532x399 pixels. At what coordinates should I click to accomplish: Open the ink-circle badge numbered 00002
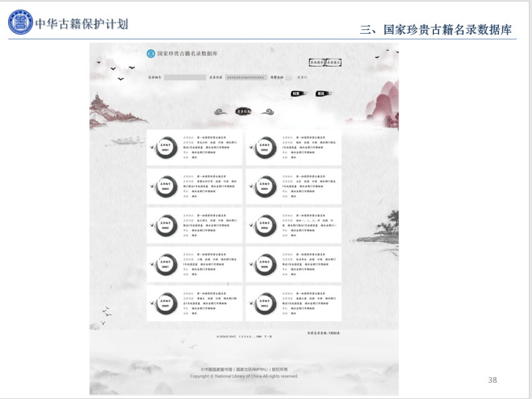[265, 147]
